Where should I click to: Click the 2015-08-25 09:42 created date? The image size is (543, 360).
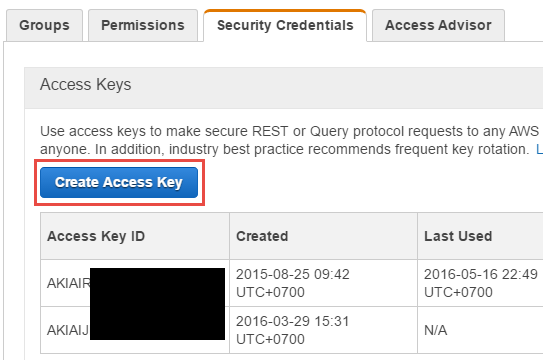coord(293,274)
